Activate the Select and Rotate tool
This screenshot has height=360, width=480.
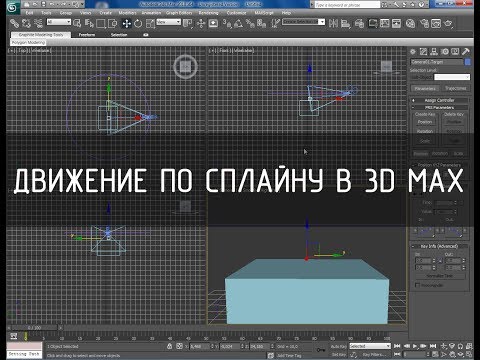[138, 23]
